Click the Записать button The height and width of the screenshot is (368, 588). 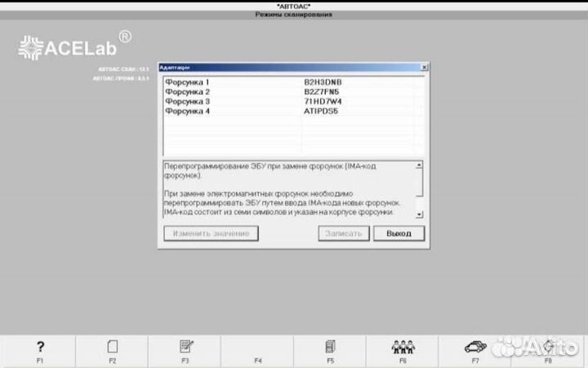pos(344,233)
